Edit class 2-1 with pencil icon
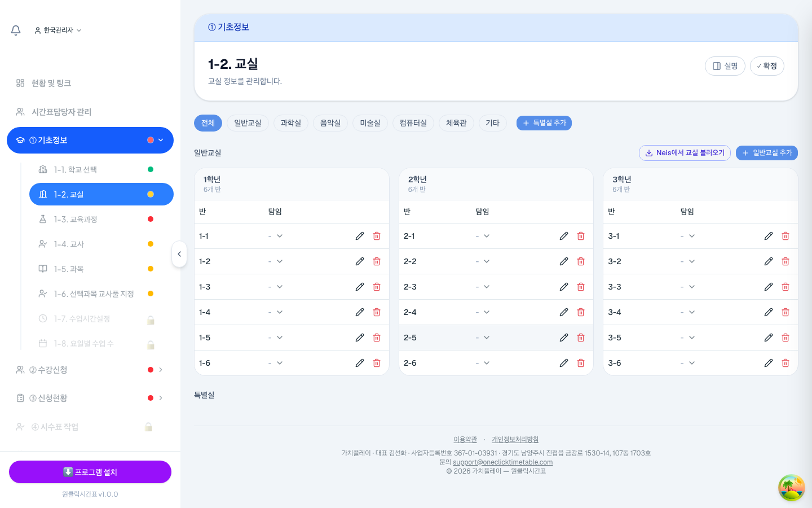Image resolution: width=812 pixels, height=508 pixels. pyautogui.click(x=564, y=236)
